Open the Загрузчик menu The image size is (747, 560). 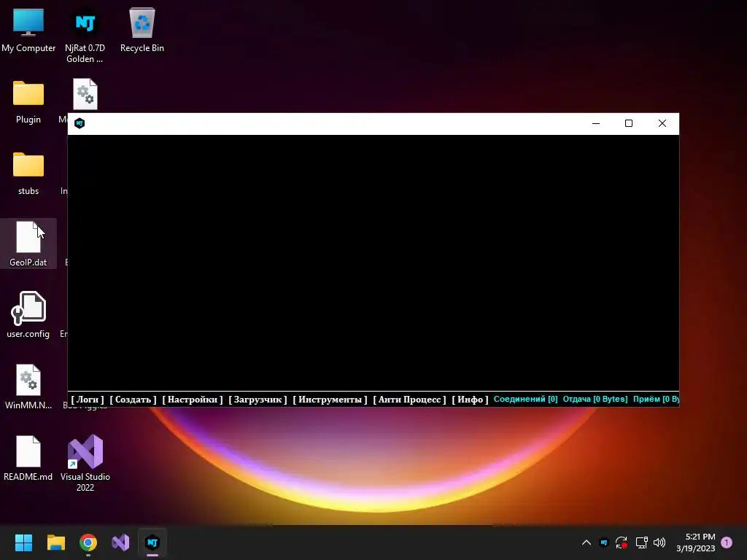tap(258, 400)
